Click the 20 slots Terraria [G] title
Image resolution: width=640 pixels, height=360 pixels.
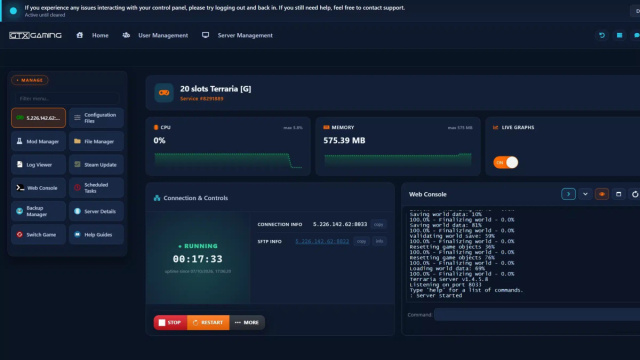pyautogui.click(x=216, y=89)
